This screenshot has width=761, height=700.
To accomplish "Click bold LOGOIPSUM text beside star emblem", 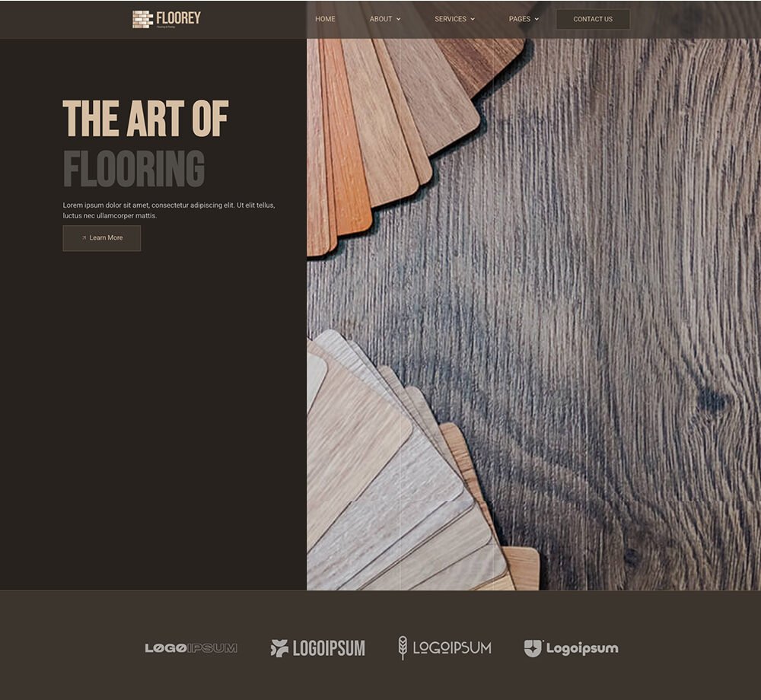I will pos(329,648).
